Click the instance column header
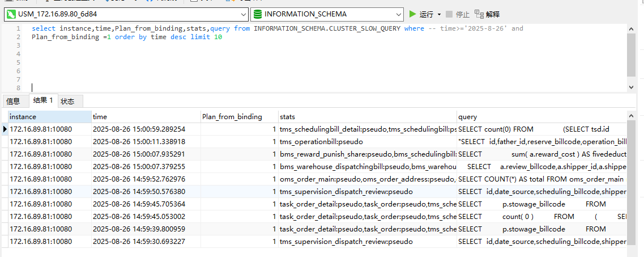Screen dimensions: 644x257 tap(50, 117)
